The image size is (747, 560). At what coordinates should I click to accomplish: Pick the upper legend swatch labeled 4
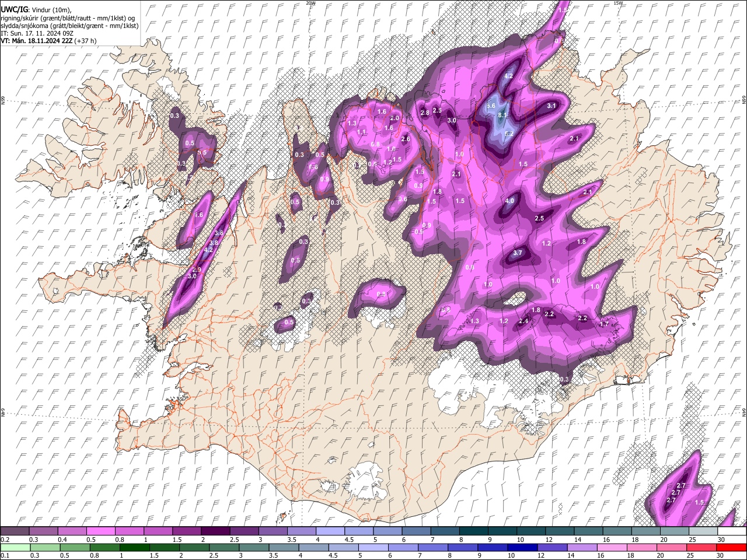pyautogui.click(x=329, y=531)
